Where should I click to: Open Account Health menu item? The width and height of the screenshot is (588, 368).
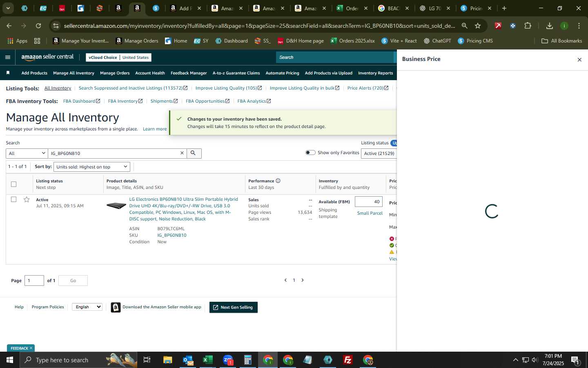click(x=150, y=73)
